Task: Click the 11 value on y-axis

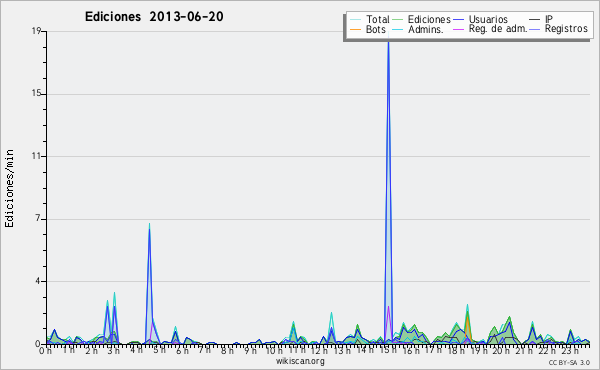Action: click(x=36, y=156)
